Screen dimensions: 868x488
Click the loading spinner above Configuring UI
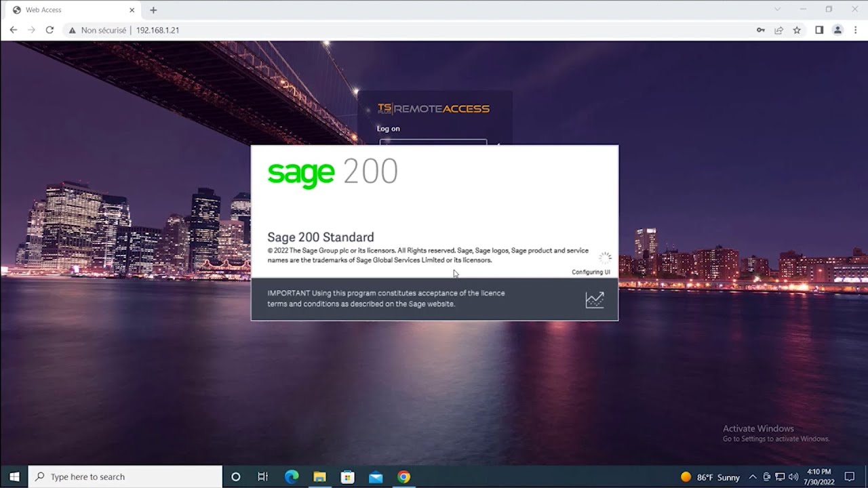point(605,258)
